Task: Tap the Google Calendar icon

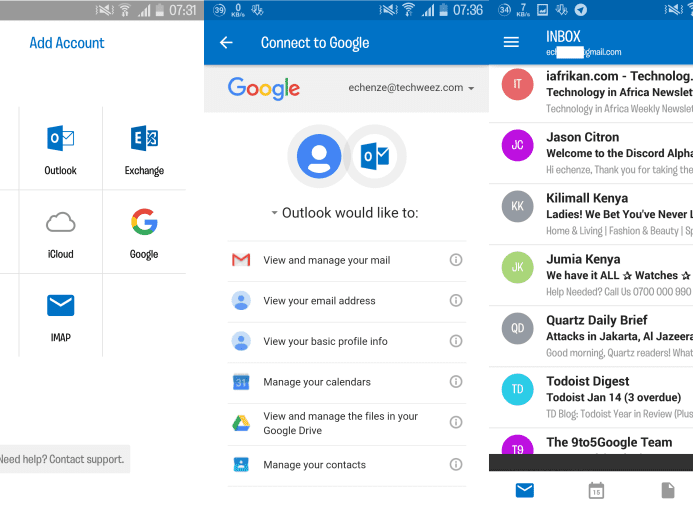Action: click(241, 382)
